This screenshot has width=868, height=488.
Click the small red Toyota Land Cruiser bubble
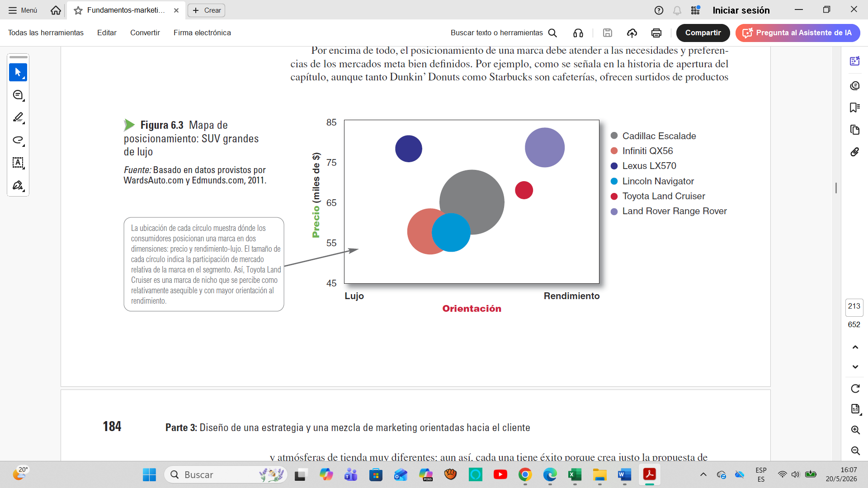(x=524, y=190)
